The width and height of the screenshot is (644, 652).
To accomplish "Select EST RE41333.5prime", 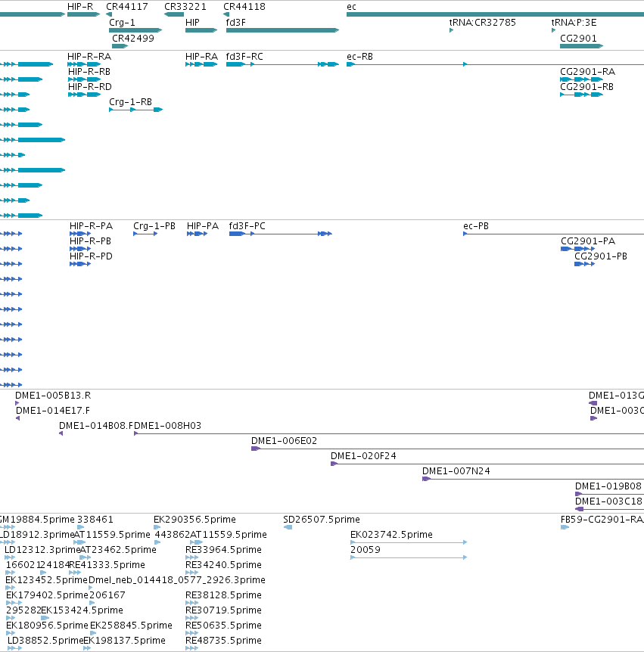I will pos(75,572).
